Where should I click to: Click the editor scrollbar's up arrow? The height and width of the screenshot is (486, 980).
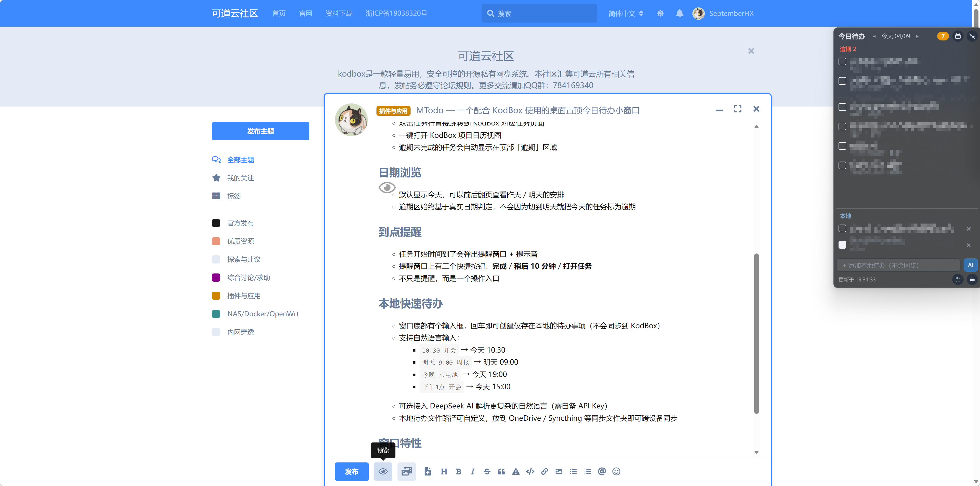click(x=756, y=126)
